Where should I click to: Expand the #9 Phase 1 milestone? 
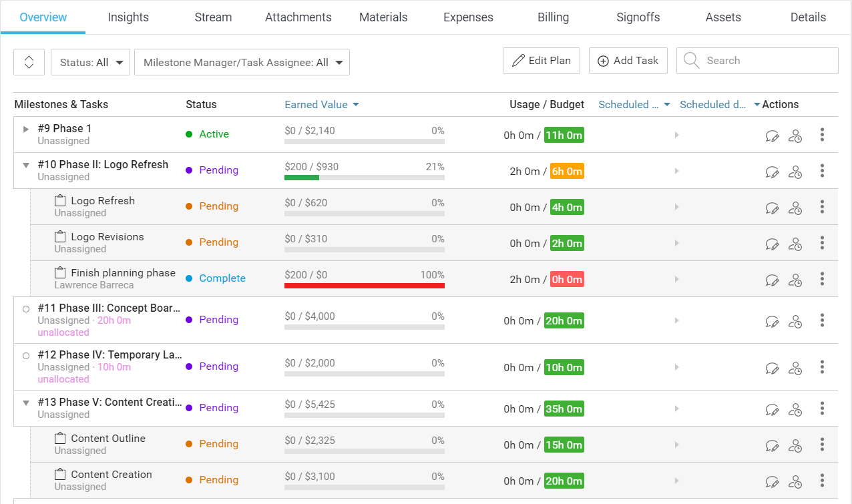click(x=25, y=129)
